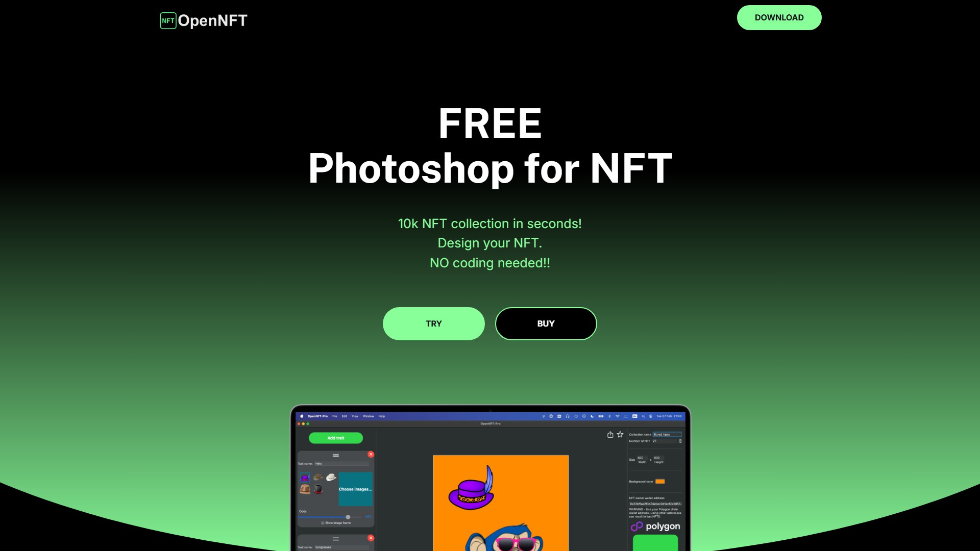Image resolution: width=980 pixels, height=551 pixels.
Task: Click the green Add trait button
Action: [336, 438]
